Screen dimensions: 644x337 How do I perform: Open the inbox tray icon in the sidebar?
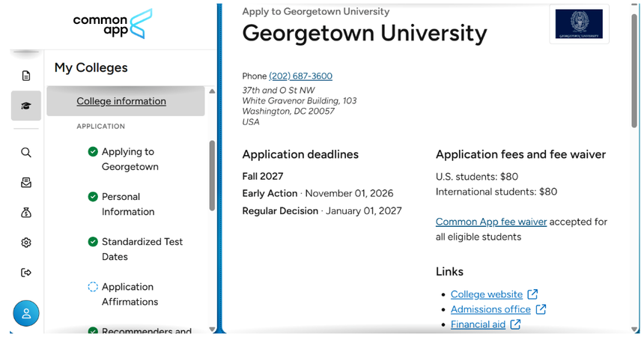[x=26, y=183]
